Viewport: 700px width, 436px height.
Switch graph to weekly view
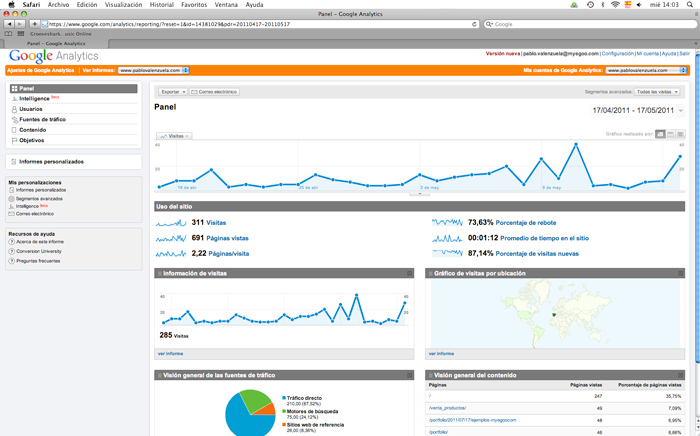coord(671,134)
